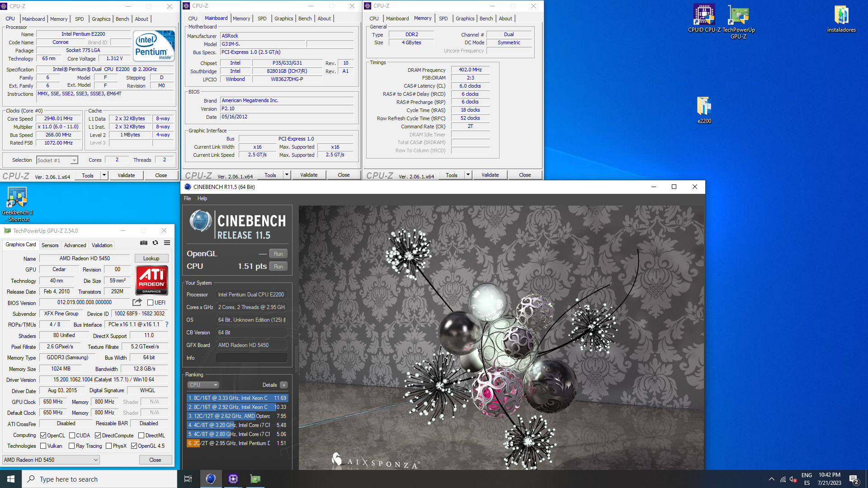This screenshot has width=868, height=488.
Task: Click the GPU-Z taskbar icon
Action: pyautogui.click(x=255, y=479)
